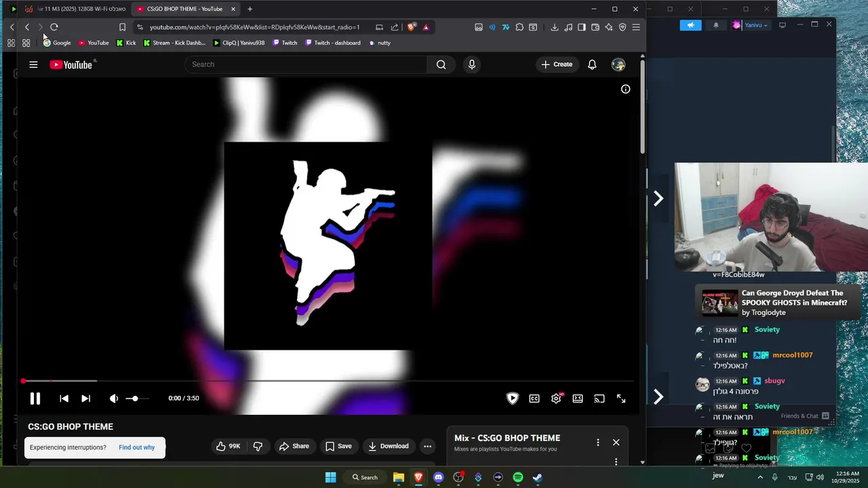This screenshot has width=868, height=488.
Task: Search with your voice microphone
Action: click(472, 64)
